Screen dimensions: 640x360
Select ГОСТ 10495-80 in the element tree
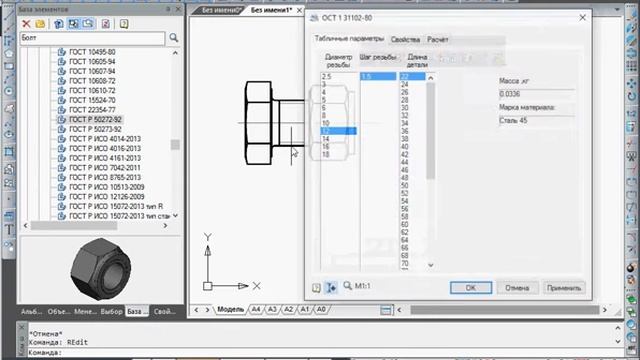tap(92, 52)
